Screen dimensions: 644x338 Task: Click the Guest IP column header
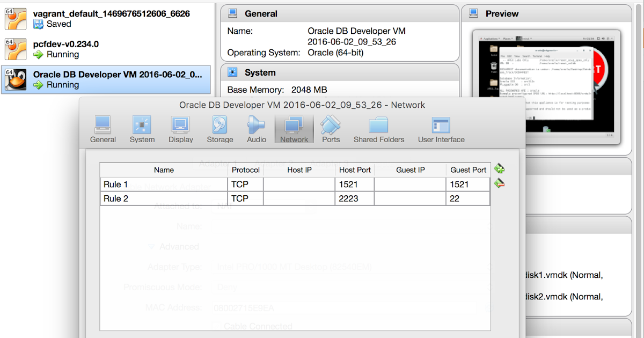(x=410, y=170)
